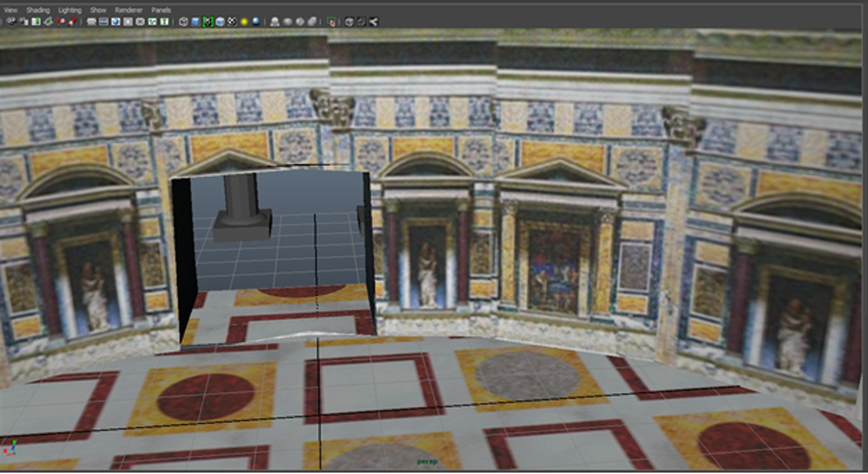Toggle the viewport Grid display
This screenshot has width=868, height=474.
(x=91, y=22)
